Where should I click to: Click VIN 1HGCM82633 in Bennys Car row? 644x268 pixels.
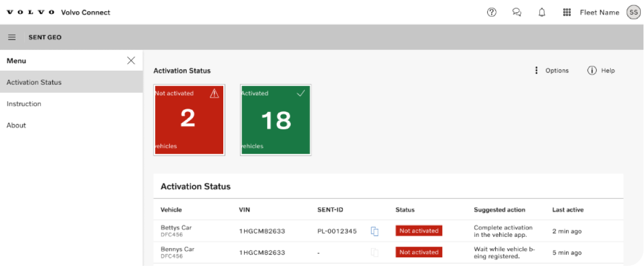pyautogui.click(x=262, y=252)
